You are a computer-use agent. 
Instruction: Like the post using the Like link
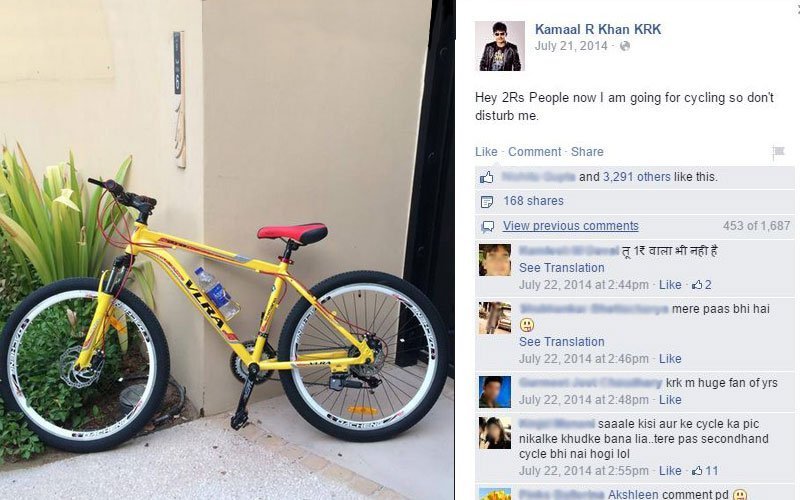(486, 152)
